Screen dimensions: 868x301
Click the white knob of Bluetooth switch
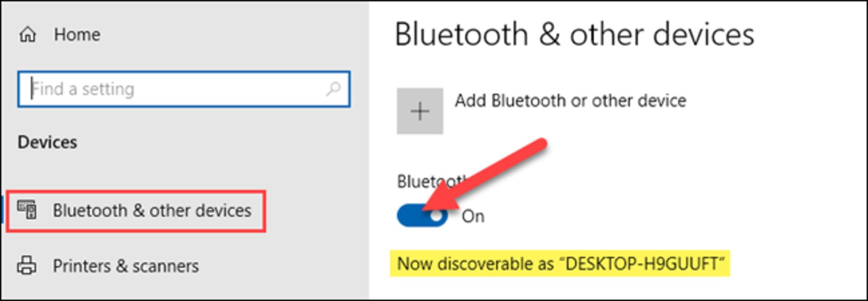(436, 216)
